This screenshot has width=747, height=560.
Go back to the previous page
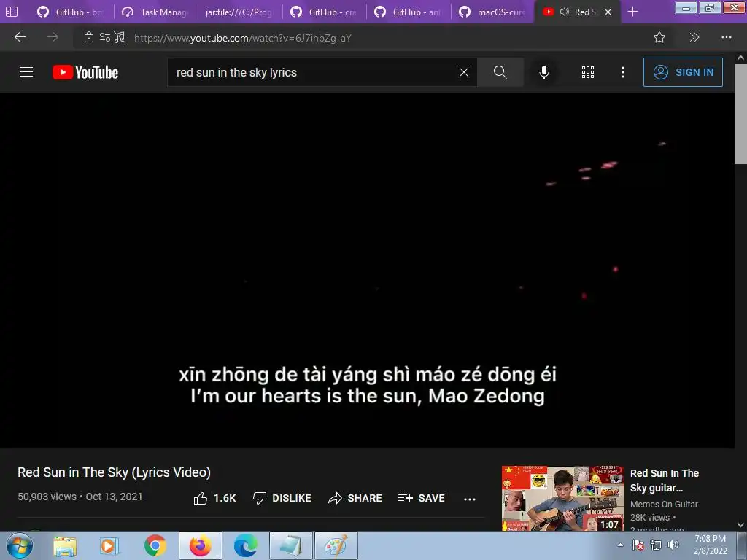click(20, 37)
